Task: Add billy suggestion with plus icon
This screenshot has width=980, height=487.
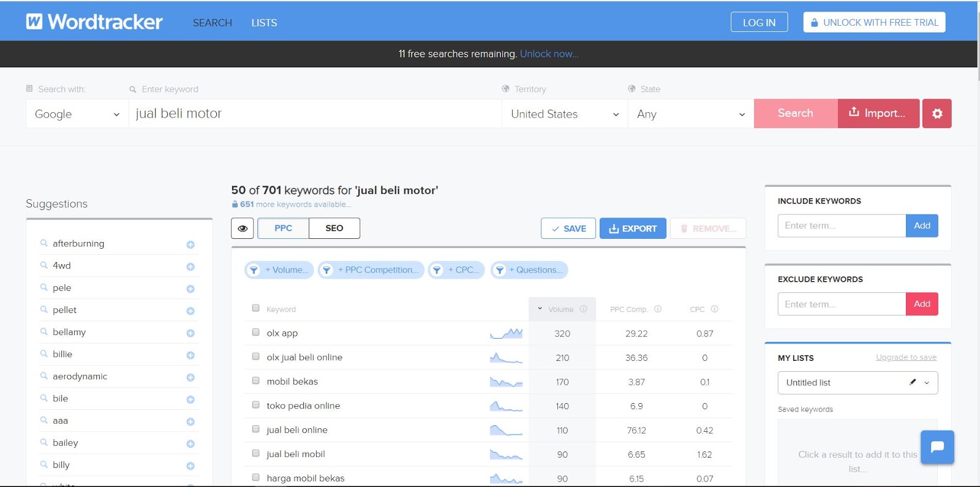Action: pyautogui.click(x=190, y=466)
